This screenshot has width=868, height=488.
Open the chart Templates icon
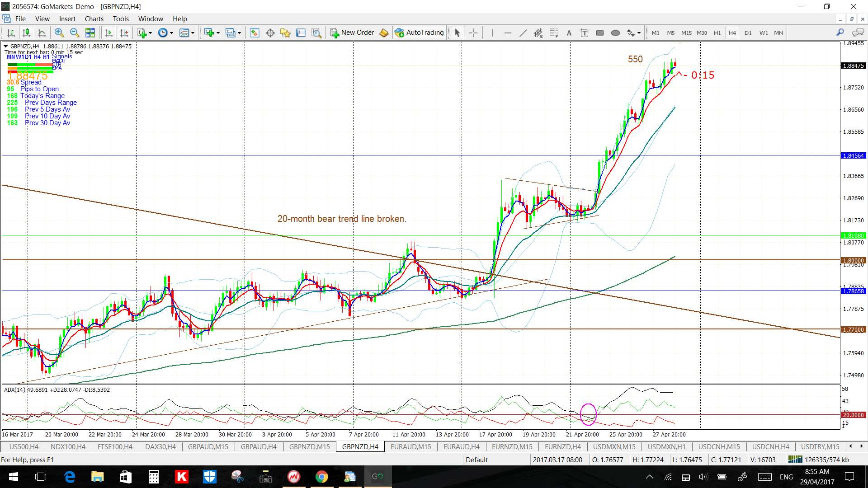[x=184, y=33]
